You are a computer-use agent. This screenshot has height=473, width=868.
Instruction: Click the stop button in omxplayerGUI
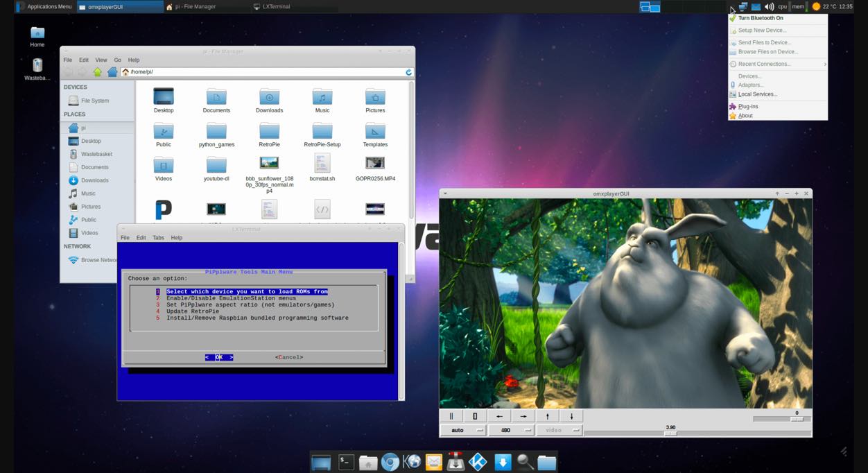pyautogui.click(x=475, y=416)
